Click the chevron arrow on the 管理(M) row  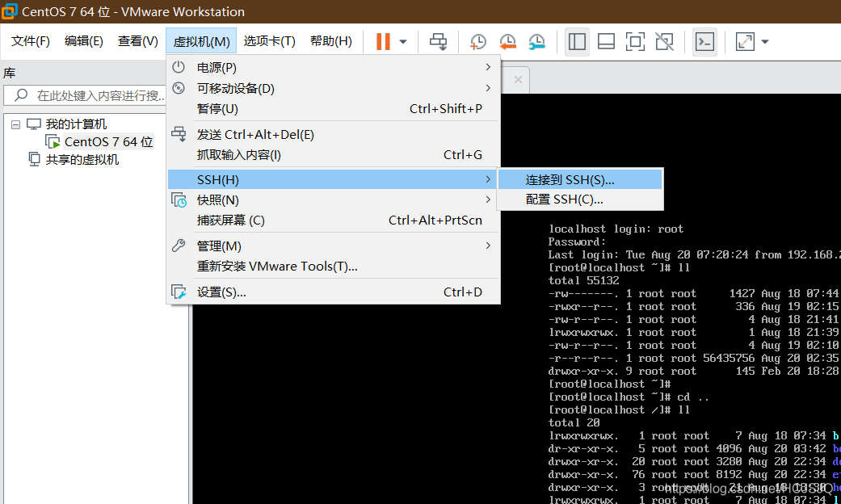click(487, 246)
